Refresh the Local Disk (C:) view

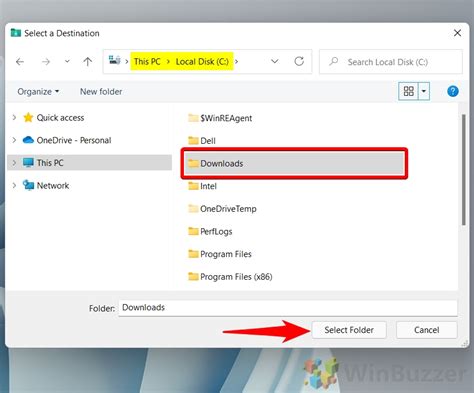(299, 61)
